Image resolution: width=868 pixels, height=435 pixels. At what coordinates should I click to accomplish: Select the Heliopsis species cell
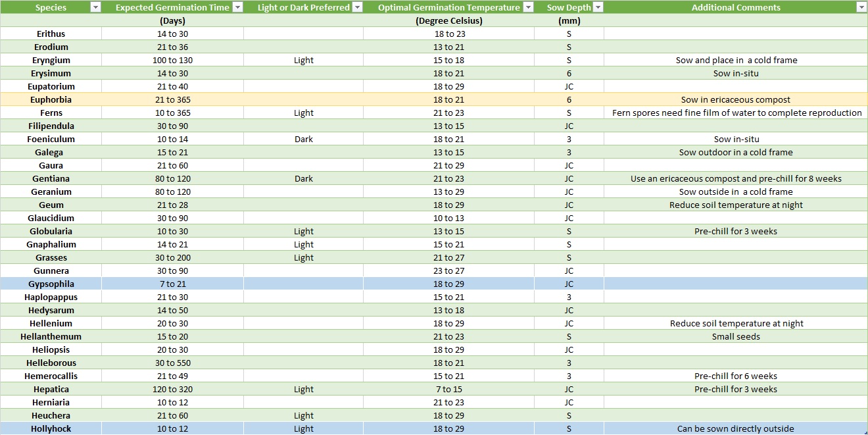tap(51, 349)
